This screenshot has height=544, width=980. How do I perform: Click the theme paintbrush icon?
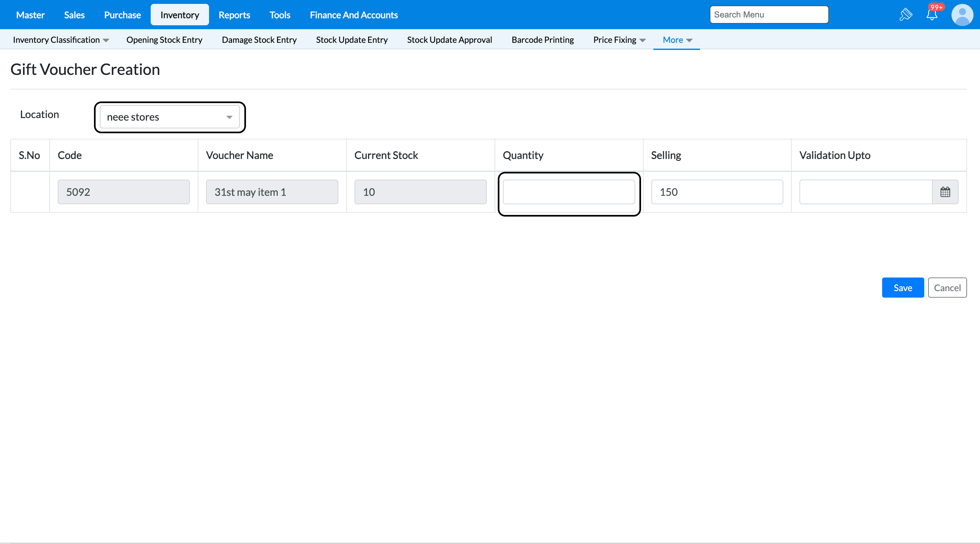pos(906,15)
